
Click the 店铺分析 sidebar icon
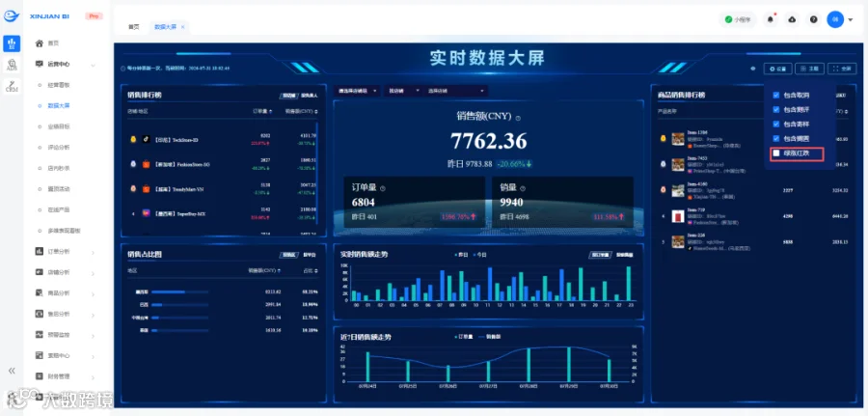coord(39,272)
